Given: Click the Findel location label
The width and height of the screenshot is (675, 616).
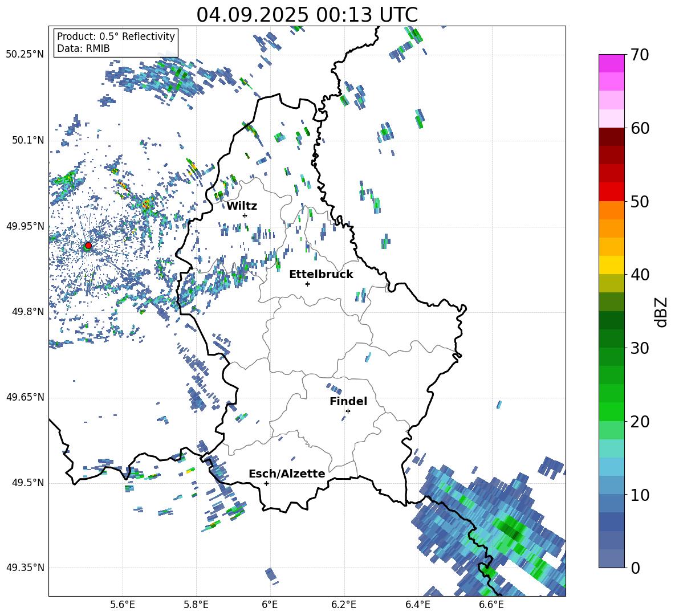Looking at the screenshot, I should pyautogui.click(x=348, y=401).
